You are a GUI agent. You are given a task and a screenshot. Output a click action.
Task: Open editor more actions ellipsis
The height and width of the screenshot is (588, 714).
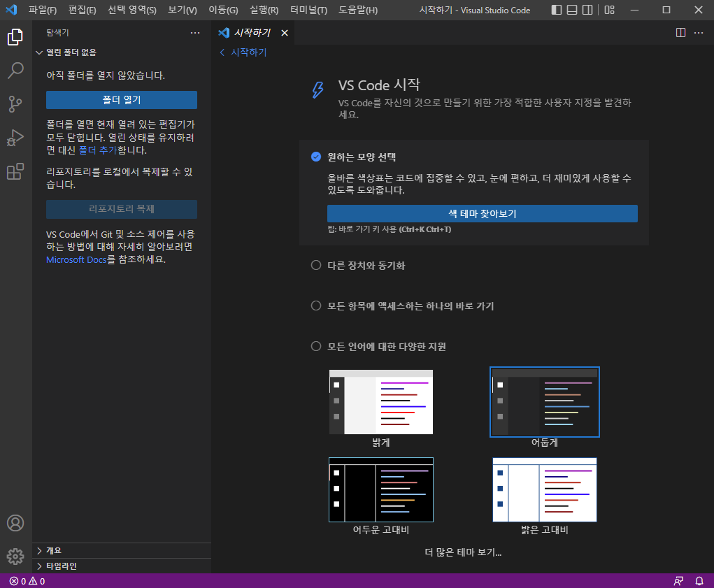[x=699, y=33]
